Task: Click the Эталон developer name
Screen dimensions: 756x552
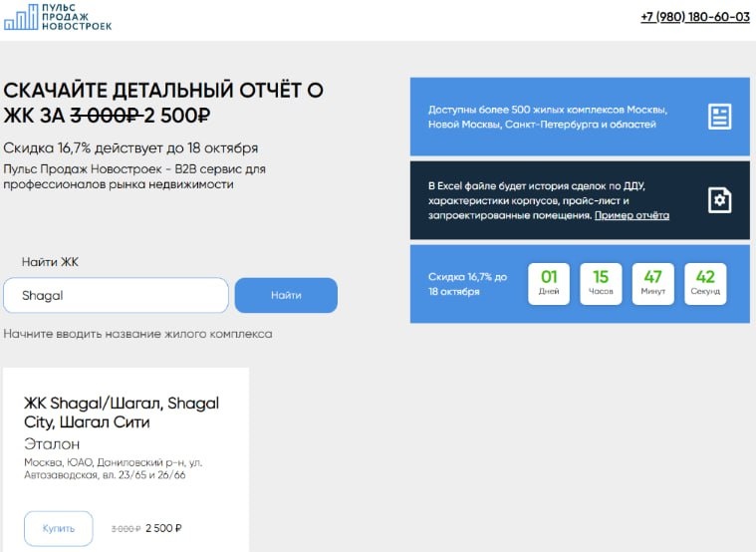Action: click(52, 444)
